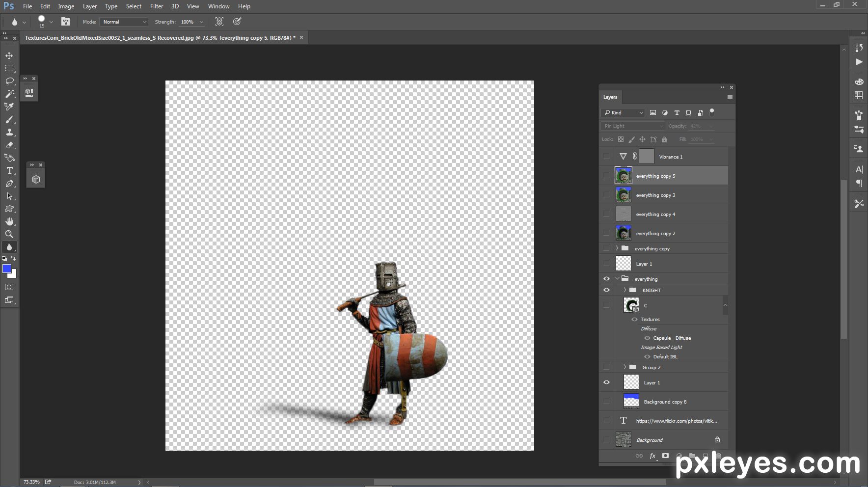Image resolution: width=868 pixels, height=487 pixels.
Task: Change screen mode icon
Action: point(9,300)
